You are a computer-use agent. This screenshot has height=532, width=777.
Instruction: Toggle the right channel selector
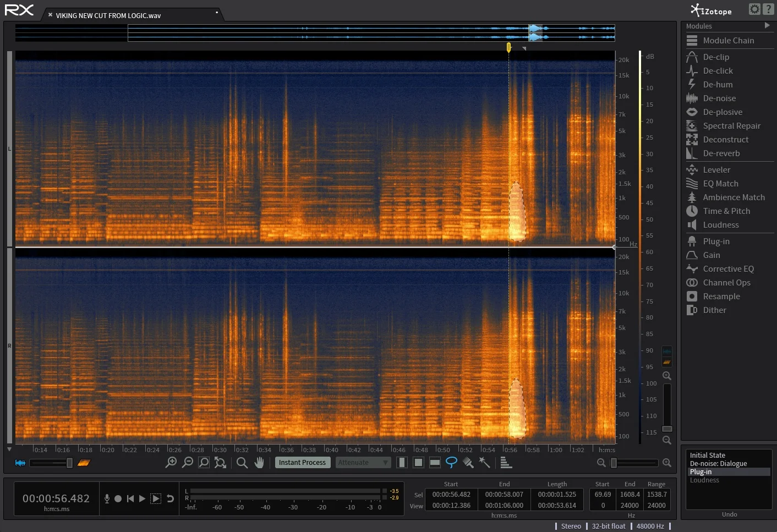(9, 345)
